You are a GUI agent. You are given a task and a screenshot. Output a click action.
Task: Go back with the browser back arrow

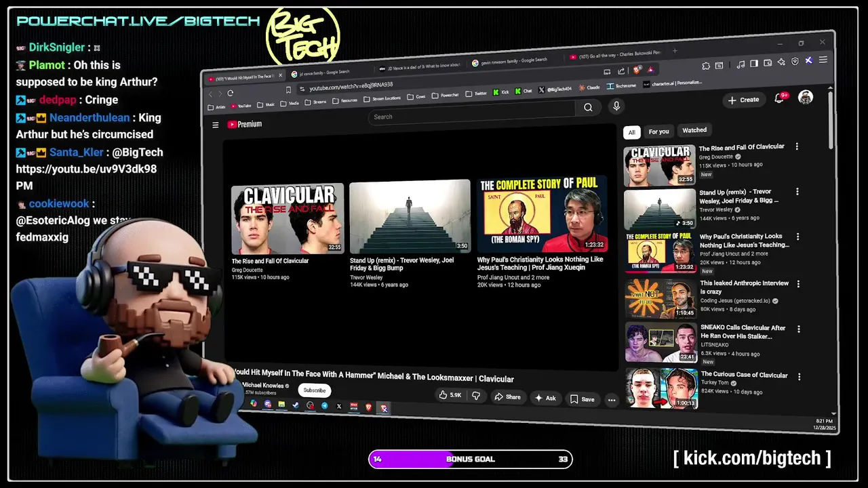click(211, 94)
